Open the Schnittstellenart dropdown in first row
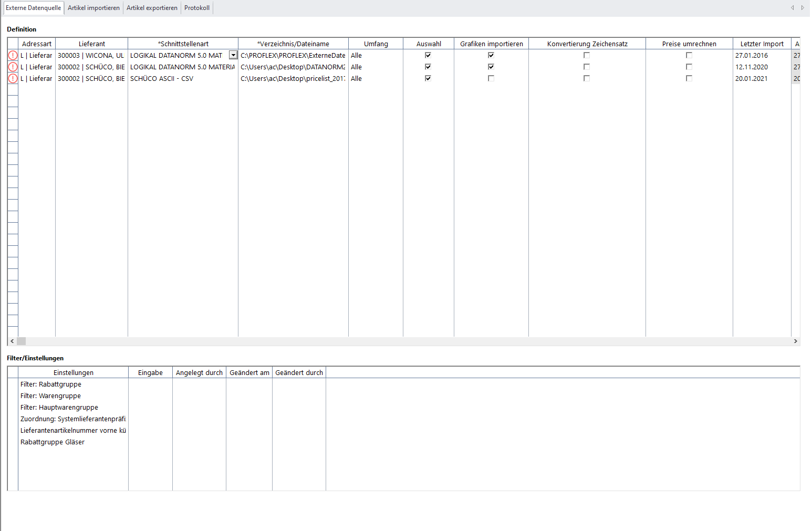 (x=233, y=55)
